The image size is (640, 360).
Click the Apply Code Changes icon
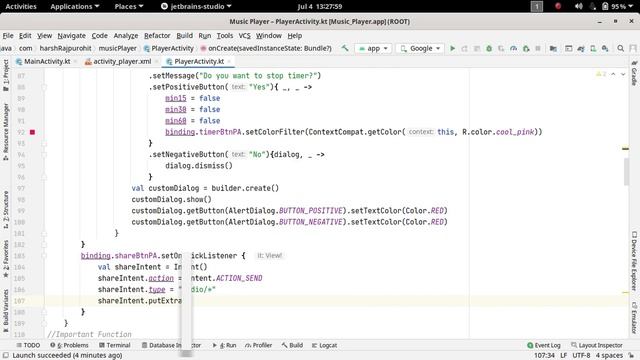[x=477, y=48]
